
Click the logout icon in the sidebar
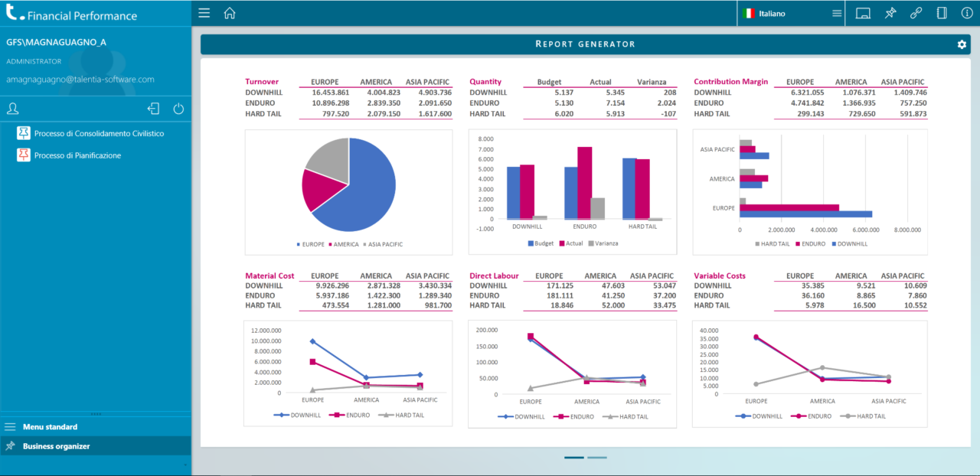click(x=153, y=109)
